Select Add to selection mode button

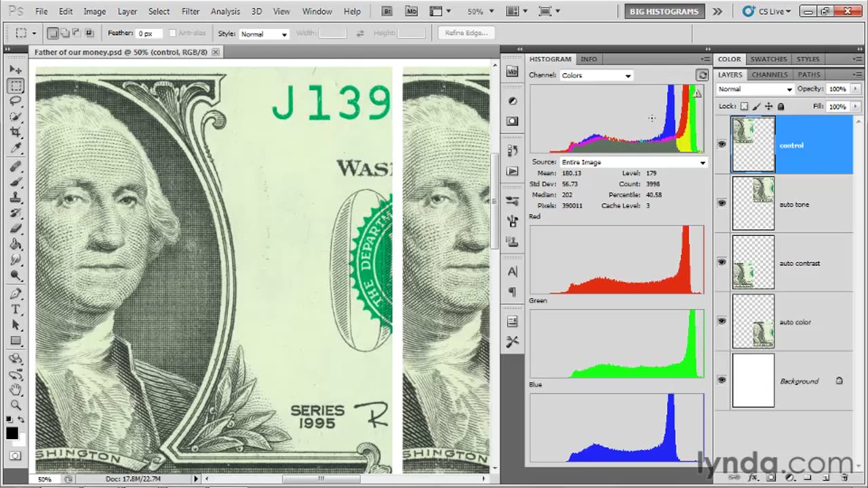pos(64,33)
